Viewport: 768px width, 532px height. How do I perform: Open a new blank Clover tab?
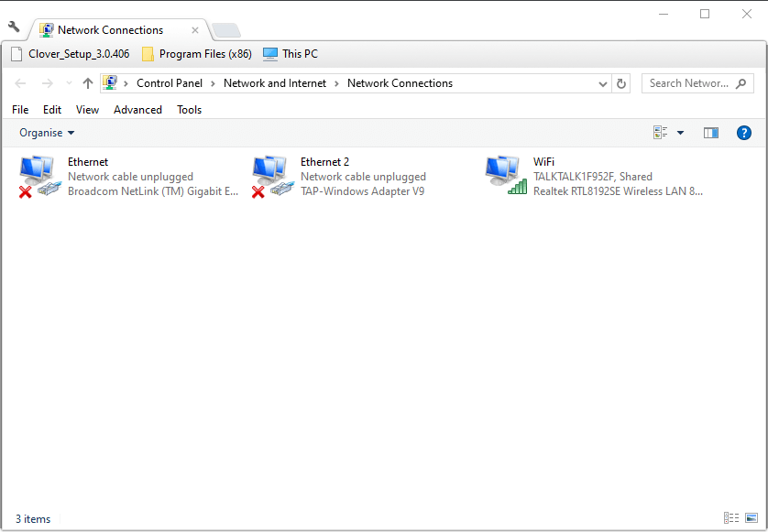226,30
